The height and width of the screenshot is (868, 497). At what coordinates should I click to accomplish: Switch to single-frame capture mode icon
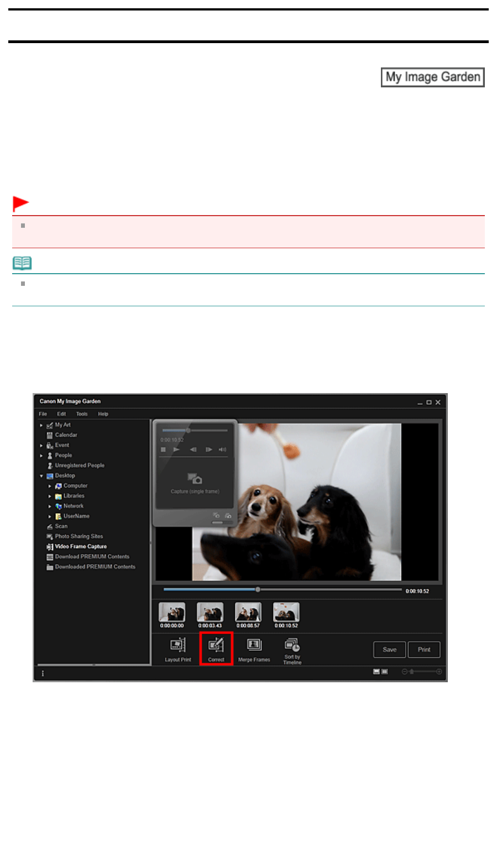[x=216, y=515]
